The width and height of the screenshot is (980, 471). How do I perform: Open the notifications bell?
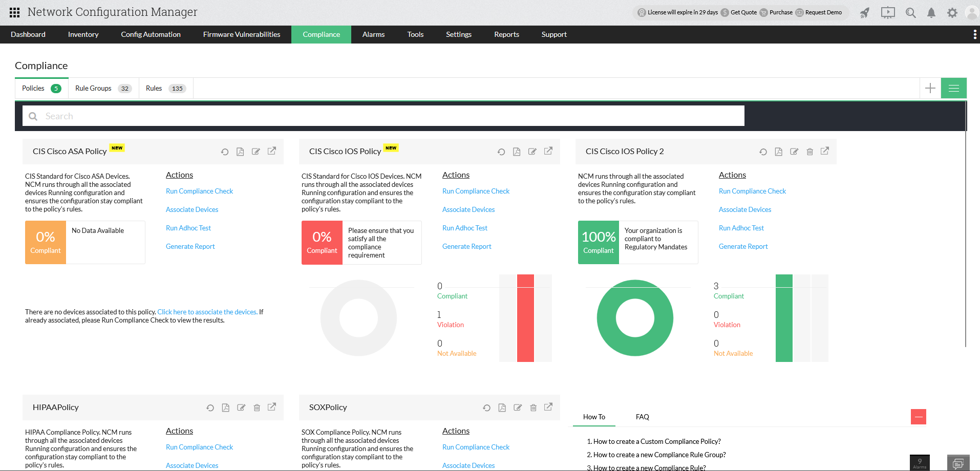click(931, 12)
